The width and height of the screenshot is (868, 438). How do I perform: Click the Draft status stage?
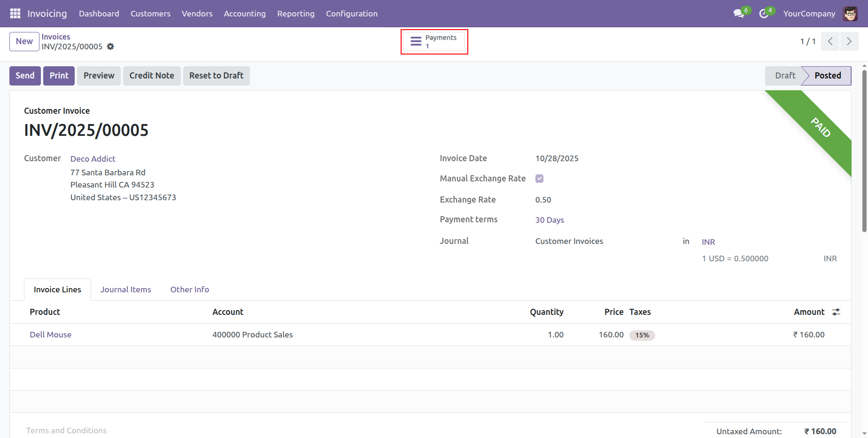[785, 76]
